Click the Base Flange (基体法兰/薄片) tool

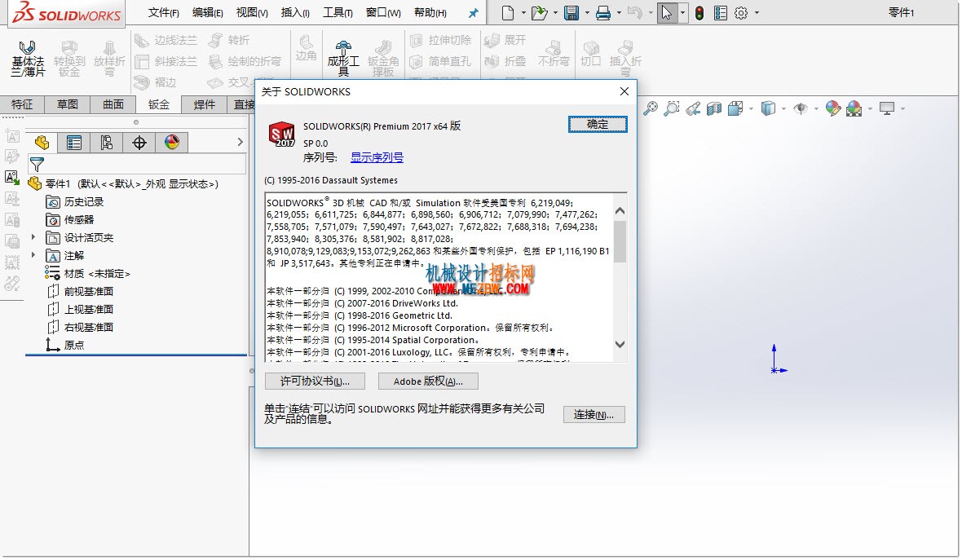[28, 58]
